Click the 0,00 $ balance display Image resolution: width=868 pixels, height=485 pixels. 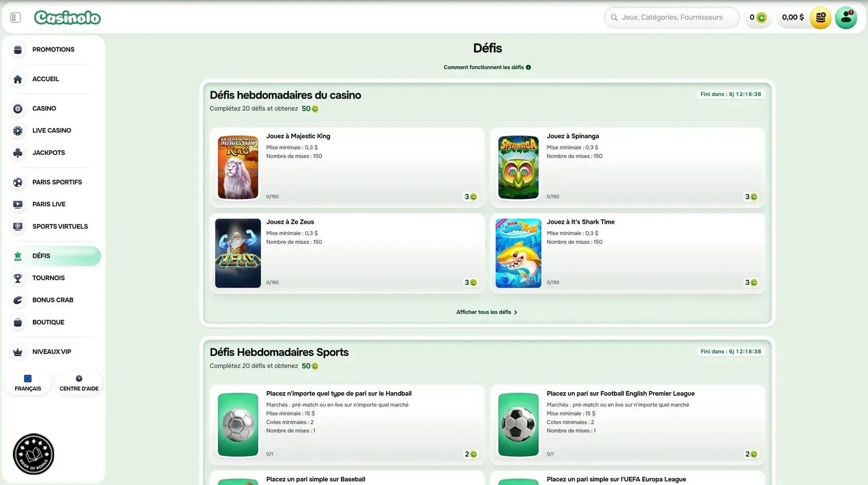[x=793, y=18]
